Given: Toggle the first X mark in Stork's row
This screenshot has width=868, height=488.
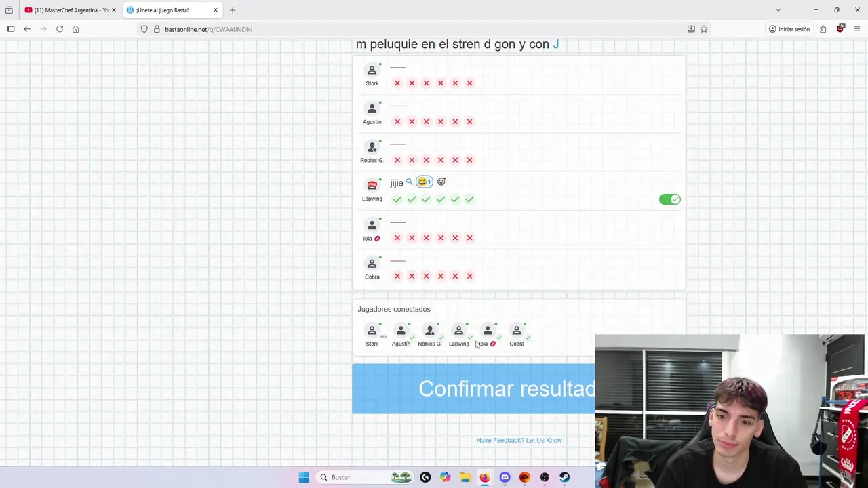Looking at the screenshot, I should pyautogui.click(x=397, y=83).
